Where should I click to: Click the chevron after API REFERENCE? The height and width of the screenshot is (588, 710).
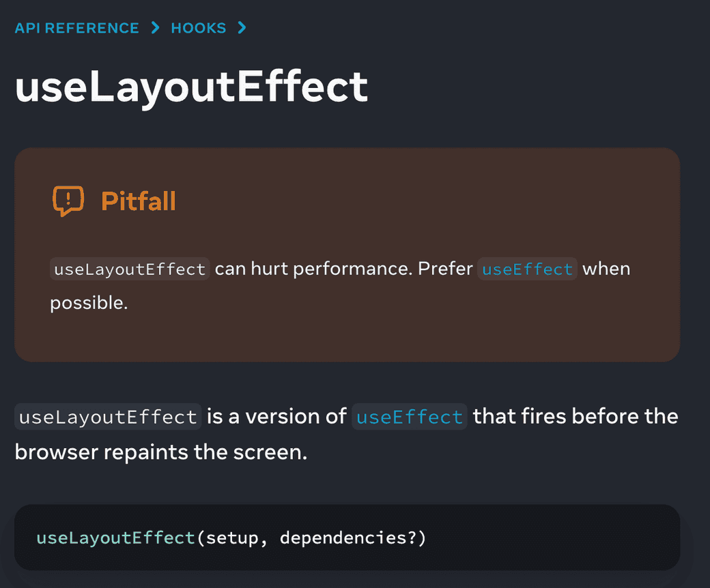(x=155, y=28)
